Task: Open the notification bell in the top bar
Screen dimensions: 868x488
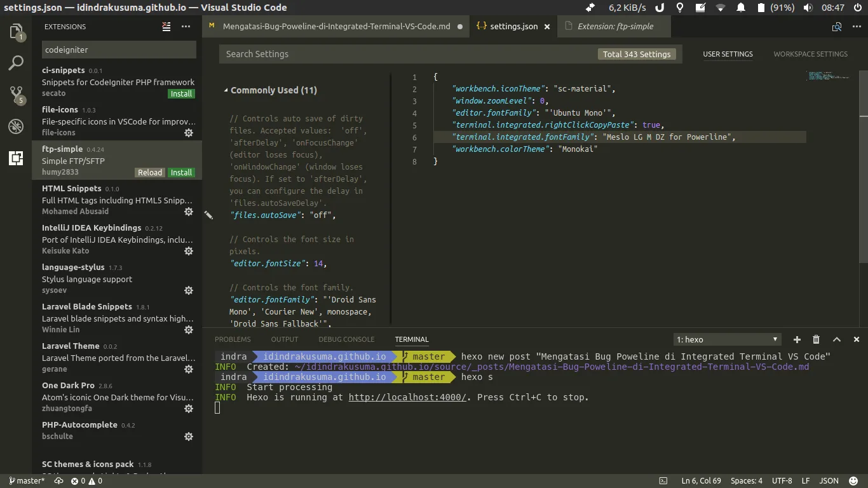Action: tap(741, 8)
